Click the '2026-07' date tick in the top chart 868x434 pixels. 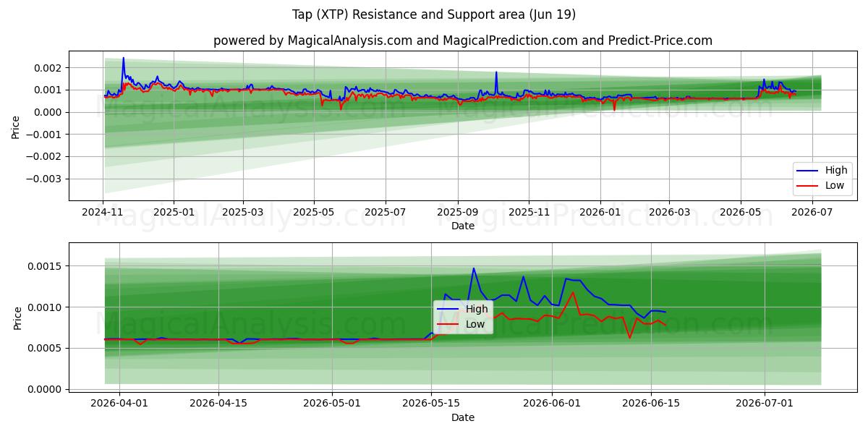pos(812,213)
